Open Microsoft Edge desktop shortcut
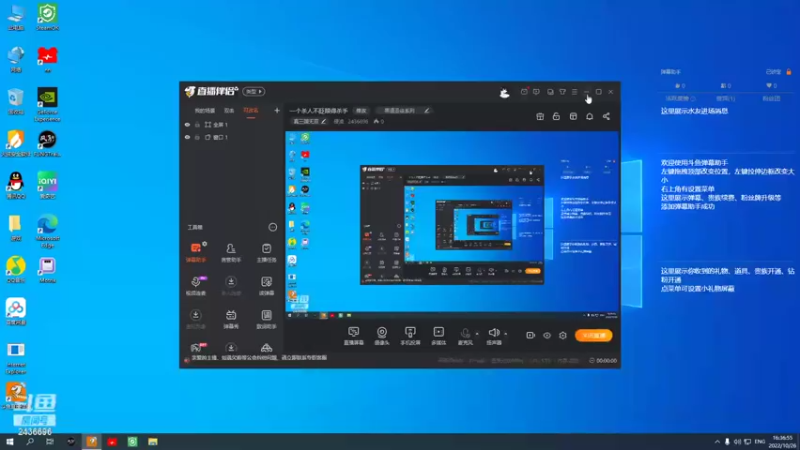800x450 pixels. 47,231
